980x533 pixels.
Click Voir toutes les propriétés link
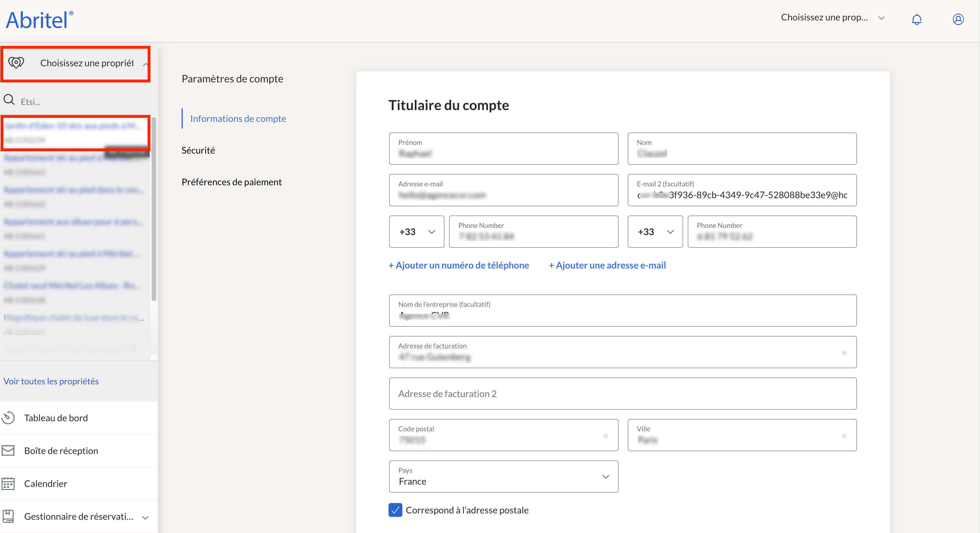coord(51,381)
